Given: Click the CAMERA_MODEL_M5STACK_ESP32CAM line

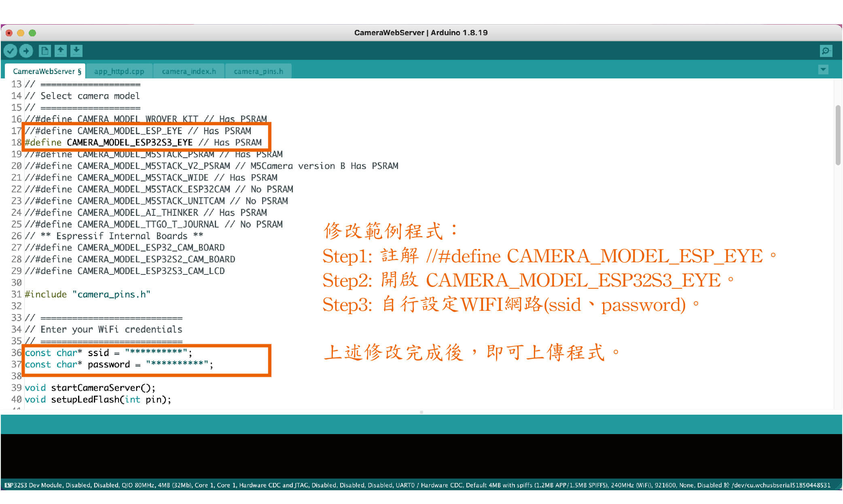Looking at the screenshot, I should click(159, 189).
